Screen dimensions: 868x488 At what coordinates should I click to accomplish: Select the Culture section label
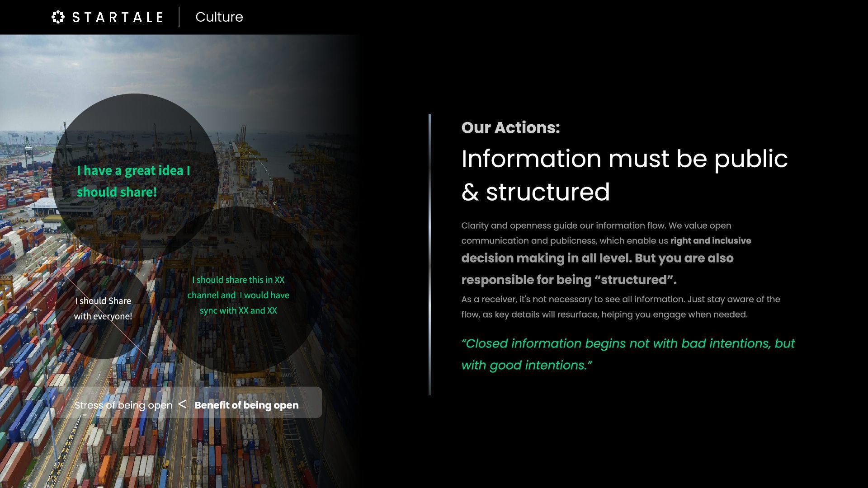point(219,17)
